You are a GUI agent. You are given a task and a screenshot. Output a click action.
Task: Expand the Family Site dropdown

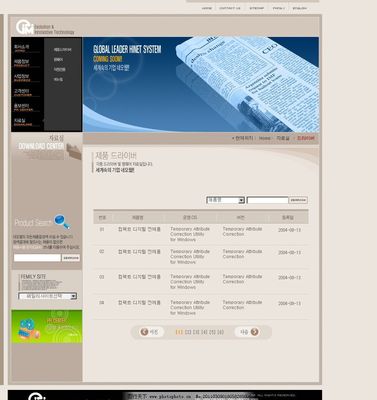[x=48, y=296]
